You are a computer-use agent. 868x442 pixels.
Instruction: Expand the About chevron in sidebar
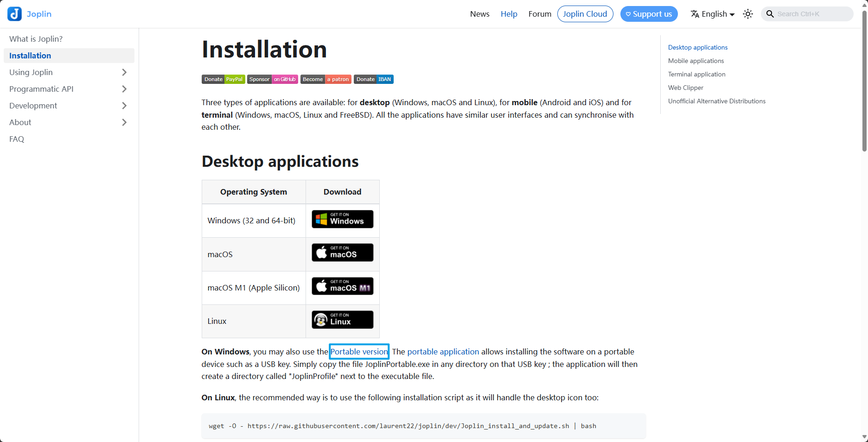coord(124,122)
